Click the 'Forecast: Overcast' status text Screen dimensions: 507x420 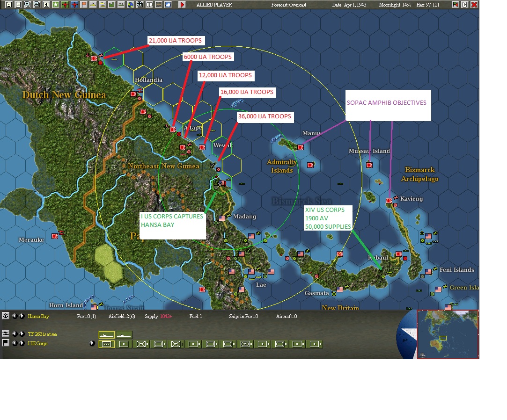(289, 5)
